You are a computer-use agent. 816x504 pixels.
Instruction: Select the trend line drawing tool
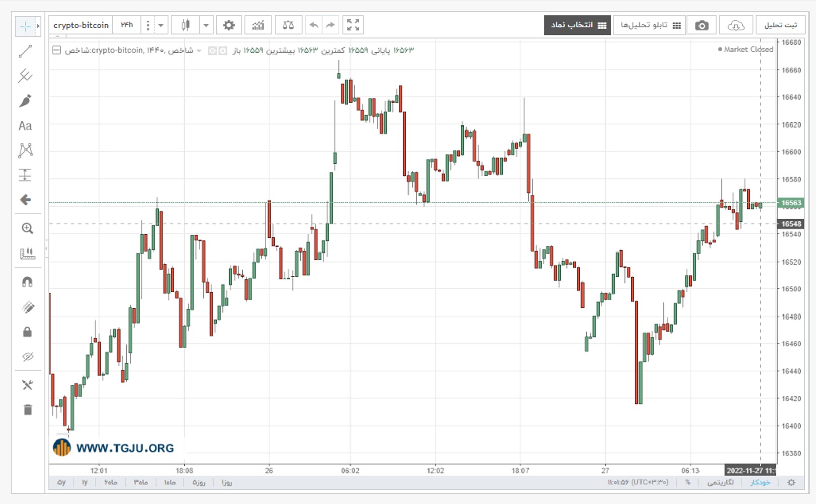coord(25,51)
